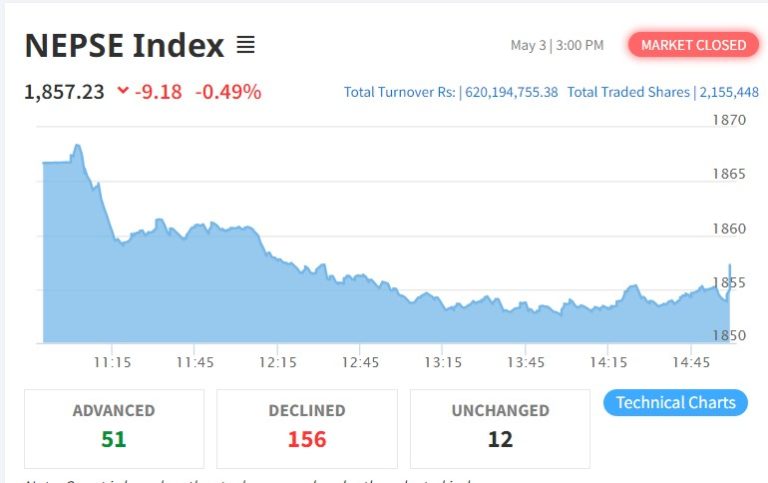Select the Total Traded Shares link

point(628,92)
